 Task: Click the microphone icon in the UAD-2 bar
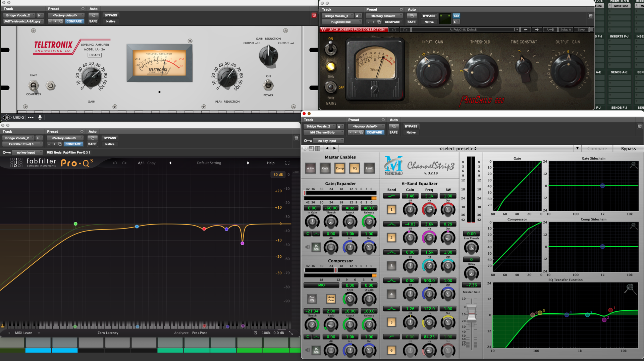tap(40, 117)
